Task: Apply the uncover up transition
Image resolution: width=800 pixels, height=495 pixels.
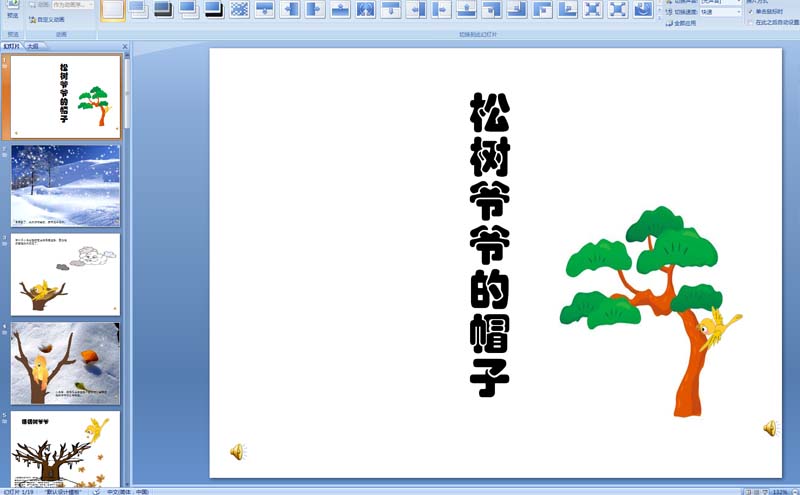Action: coord(466,9)
